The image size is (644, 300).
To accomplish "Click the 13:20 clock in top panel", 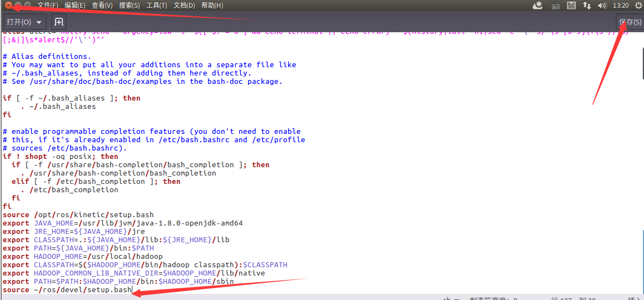I will coord(620,6).
